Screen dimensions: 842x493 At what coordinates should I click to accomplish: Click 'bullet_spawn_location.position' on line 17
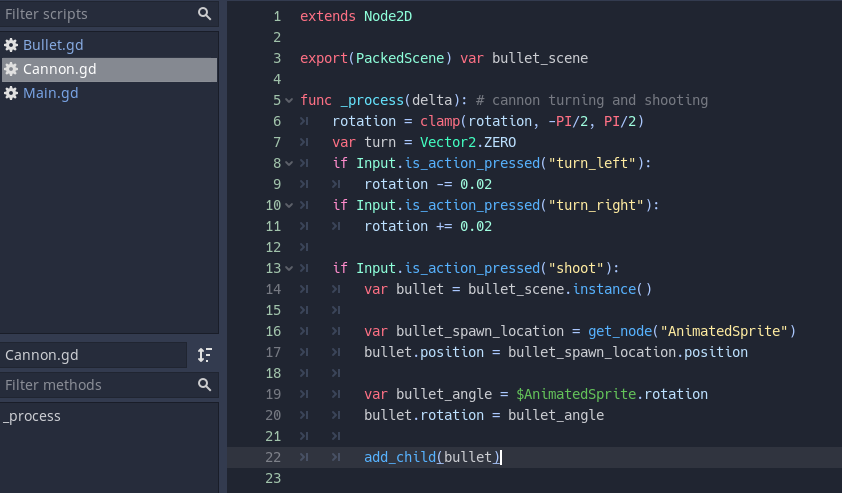(628, 352)
